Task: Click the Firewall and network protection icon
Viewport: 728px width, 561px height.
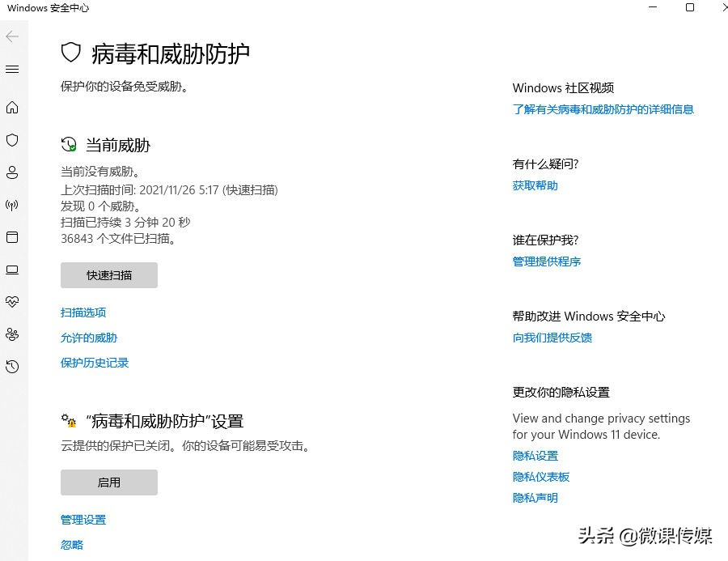Action: (x=13, y=205)
